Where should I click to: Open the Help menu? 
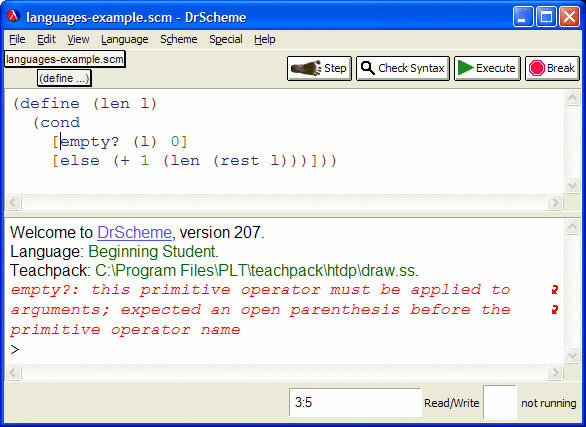click(265, 39)
